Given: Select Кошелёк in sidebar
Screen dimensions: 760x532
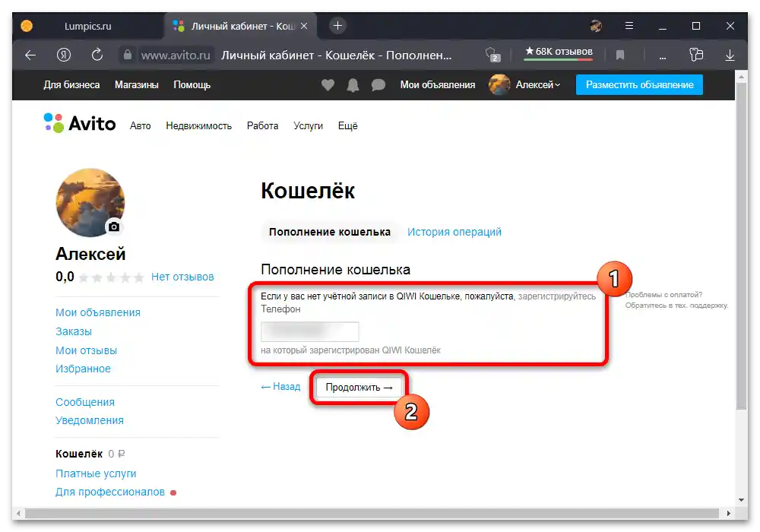Looking at the screenshot, I should click(79, 454).
